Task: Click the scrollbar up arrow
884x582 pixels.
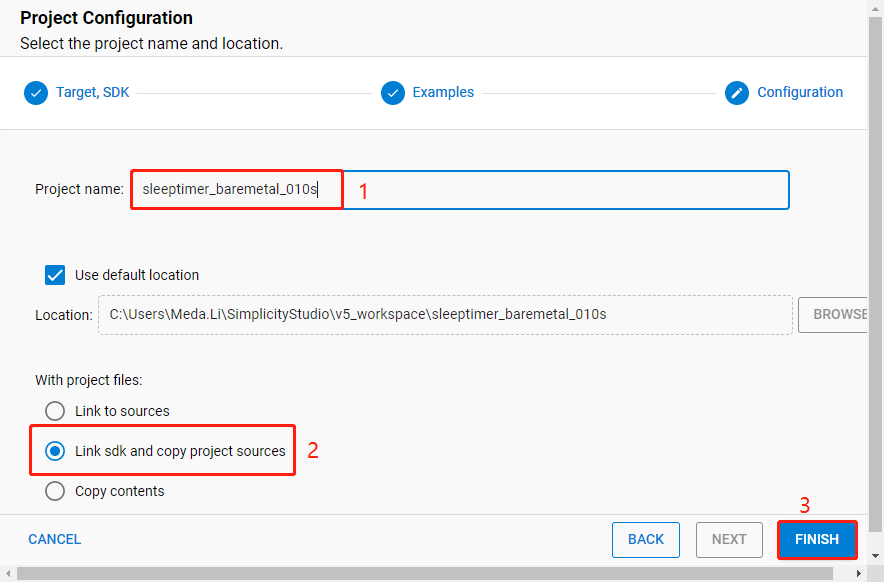Action: click(x=876, y=7)
